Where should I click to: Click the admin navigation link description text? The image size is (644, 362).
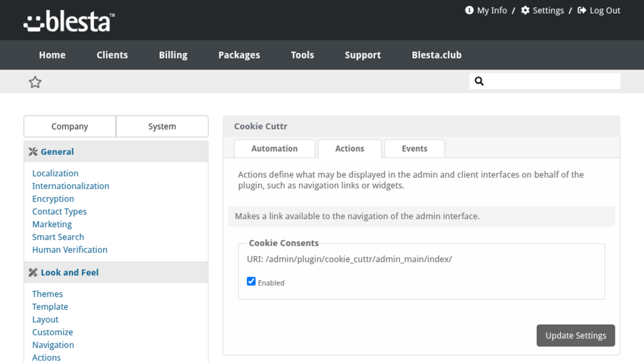click(x=357, y=216)
